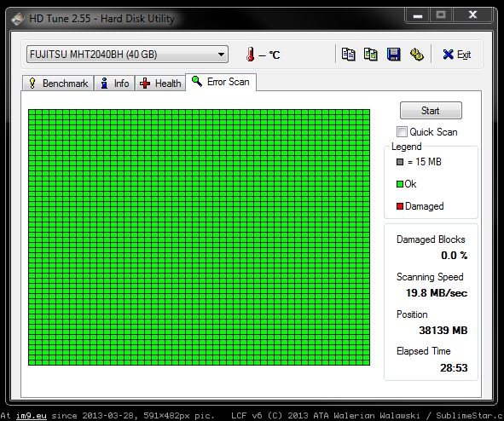Click the blue X Exit icon
This screenshot has height=421, width=504.
(448, 55)
